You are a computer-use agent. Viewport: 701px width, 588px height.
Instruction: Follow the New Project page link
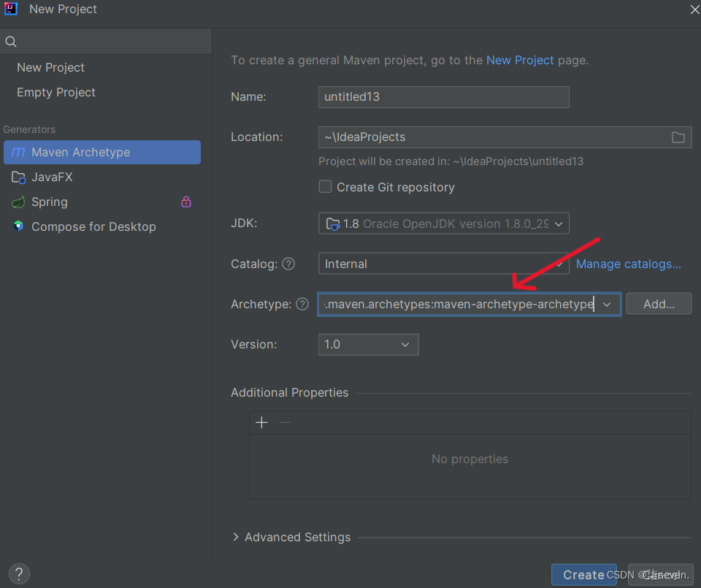pyautogui.click(x=520, y=60)
